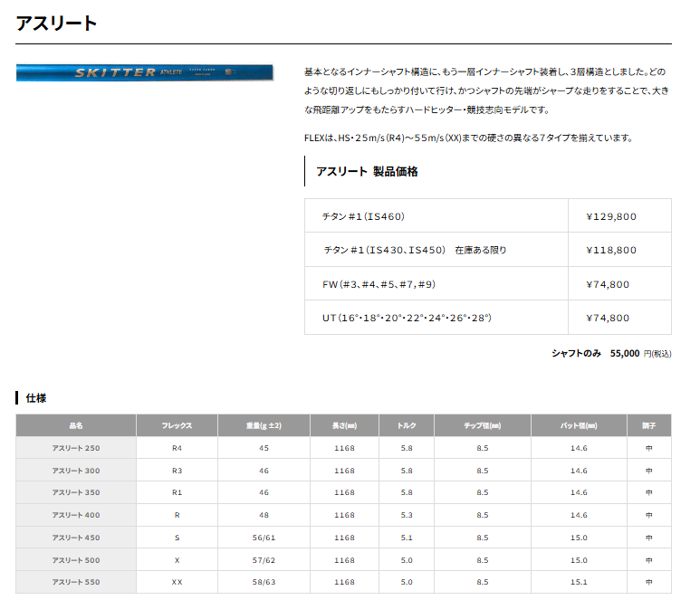Click the 重量(g ±2) column header
Screen dimensions: 700x600
264,425
